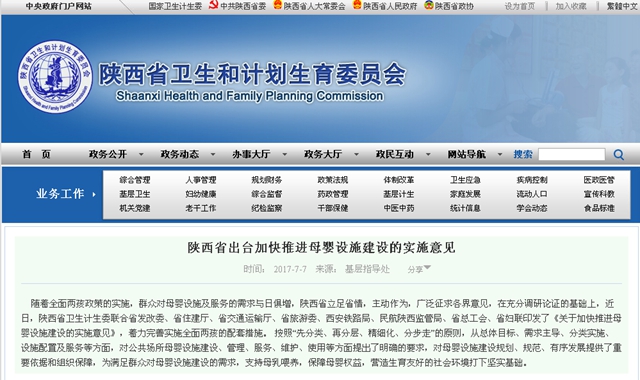The height and width of the screenshot is (380, 640).
Task: Click 加入收藏 at the top
Action: (x=571, y=6)
